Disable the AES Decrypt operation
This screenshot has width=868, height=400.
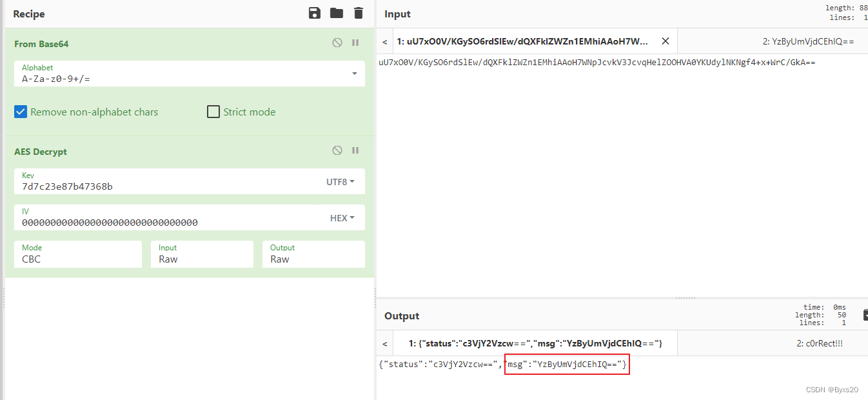click(x=337, y=150)
